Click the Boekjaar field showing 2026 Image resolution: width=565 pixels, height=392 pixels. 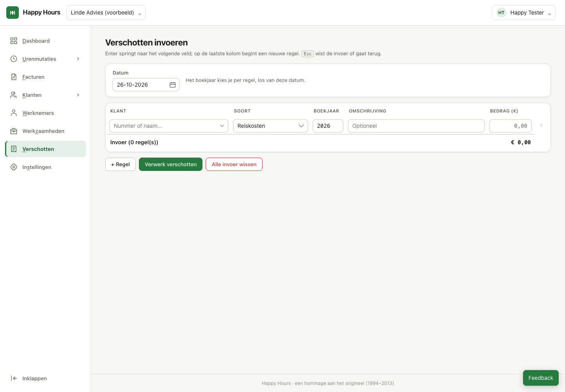[x=328, y=126]
